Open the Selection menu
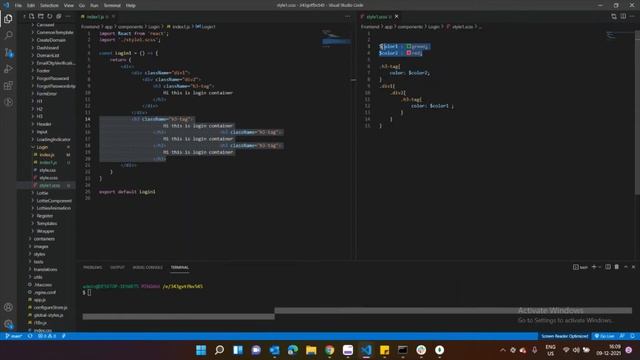640x360 pixels. (x=49, y=5)
